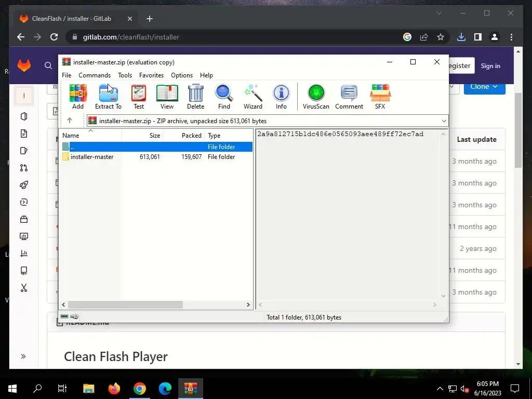Show archive Info
The image size is (532, 399).
[281, 97]
